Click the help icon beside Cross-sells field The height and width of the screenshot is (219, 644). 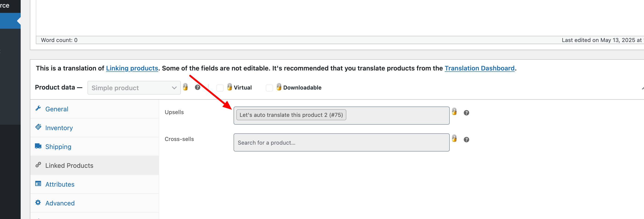(x=466, y=140)
